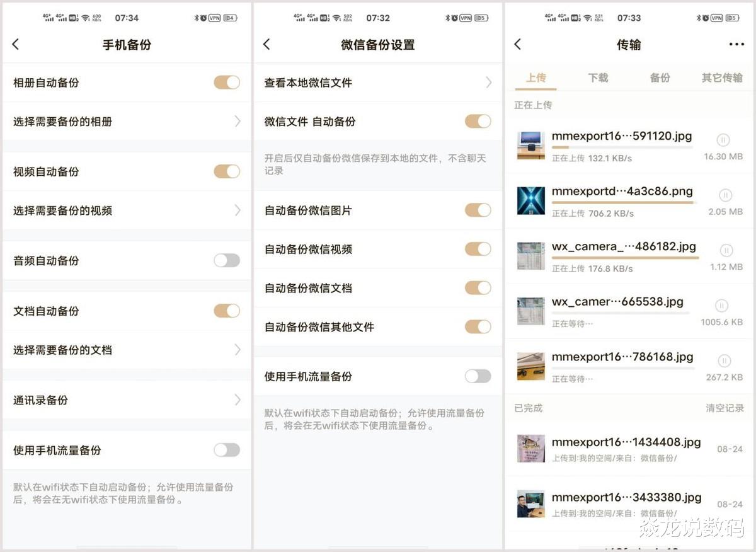Open 选择需要备份的文档 selection

click(x=238, y=349)
